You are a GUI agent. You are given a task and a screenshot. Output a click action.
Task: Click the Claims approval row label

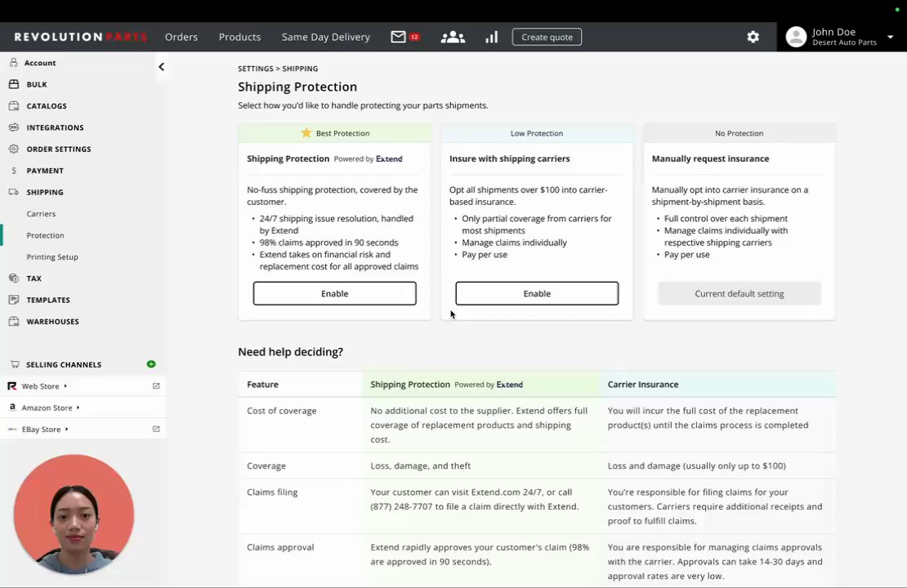point(280,547)
